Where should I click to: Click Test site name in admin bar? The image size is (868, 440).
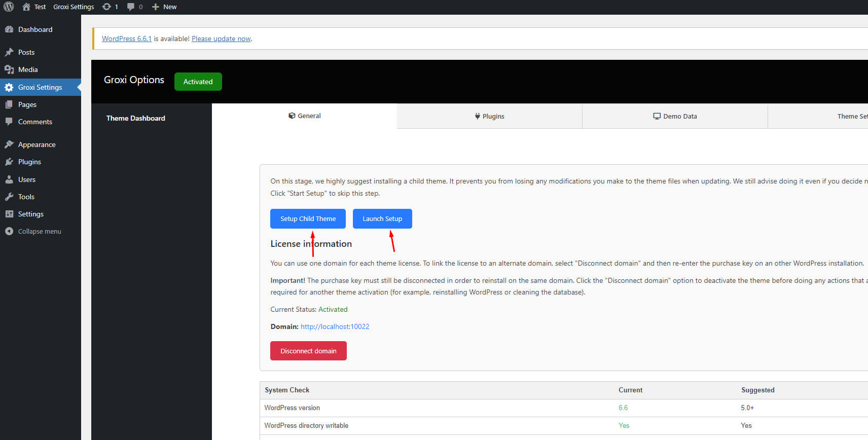pos(40,7)
